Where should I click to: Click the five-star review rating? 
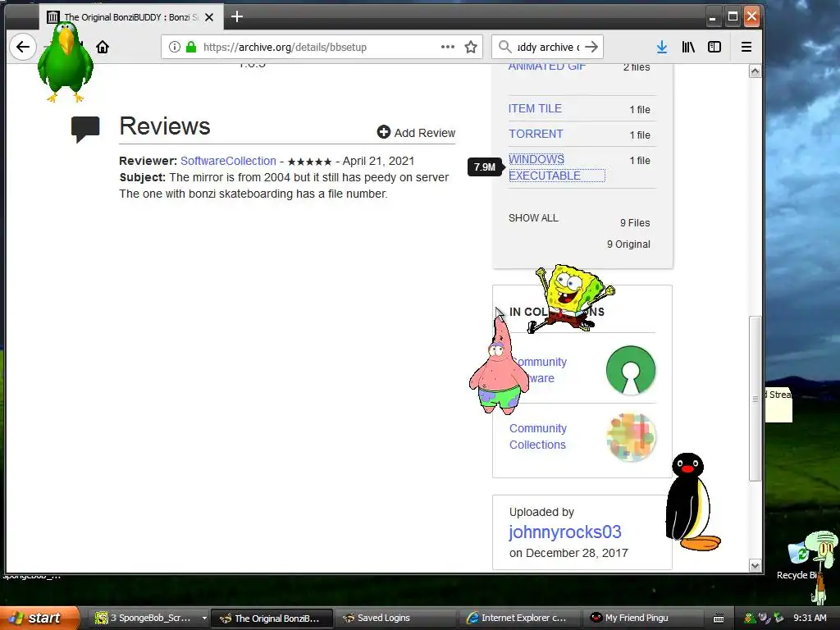pyautogui.click(x=309, y=162)
